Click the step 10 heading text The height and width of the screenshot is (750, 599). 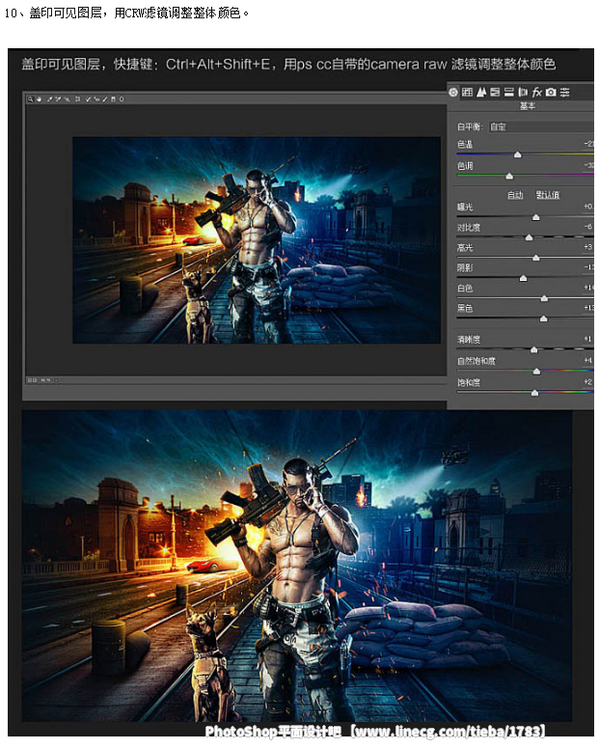pos(127,13)
